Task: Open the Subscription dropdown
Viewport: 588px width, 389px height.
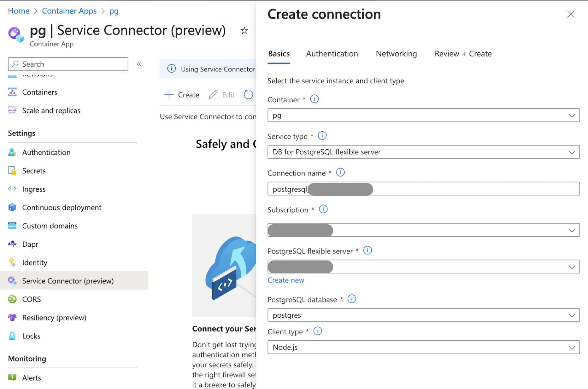Action: pos(423,230)
